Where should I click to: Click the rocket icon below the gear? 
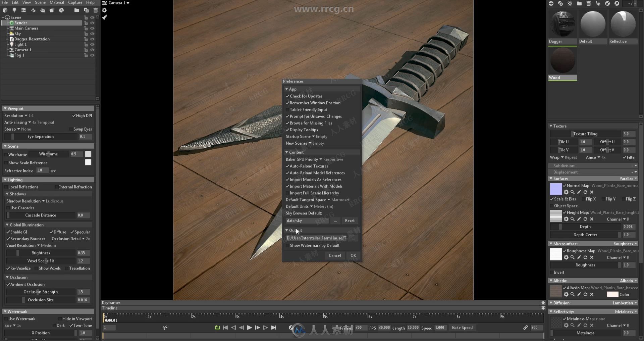(104, 17)
